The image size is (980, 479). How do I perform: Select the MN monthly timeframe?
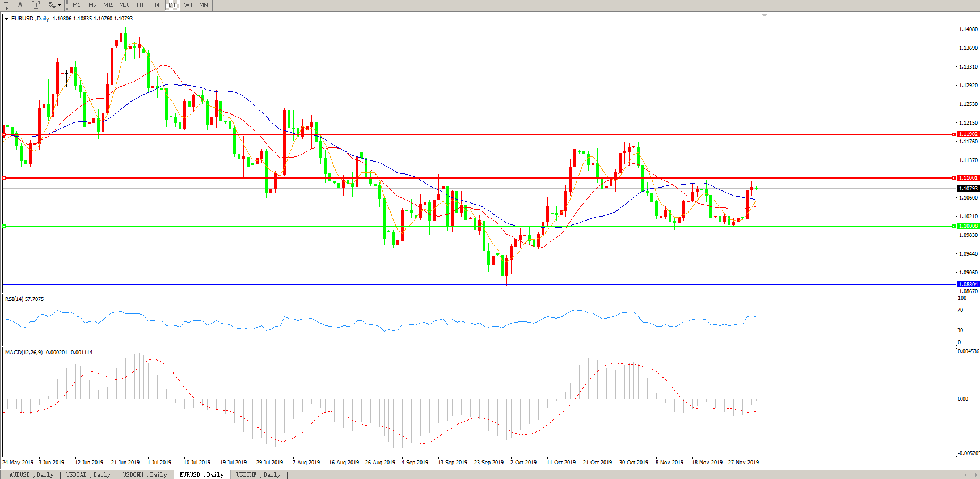[203, 5]
